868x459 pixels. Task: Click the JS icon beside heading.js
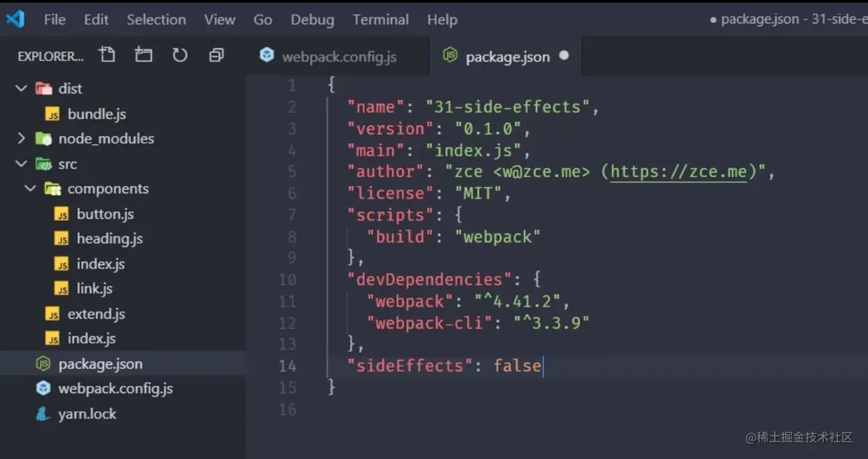(x=62, y=239)
